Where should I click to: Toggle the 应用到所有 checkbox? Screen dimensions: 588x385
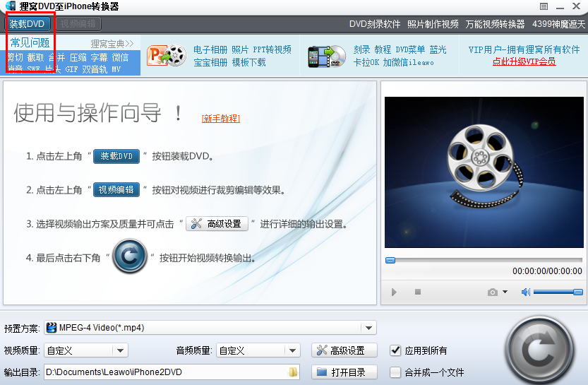[x=395, y=350]
